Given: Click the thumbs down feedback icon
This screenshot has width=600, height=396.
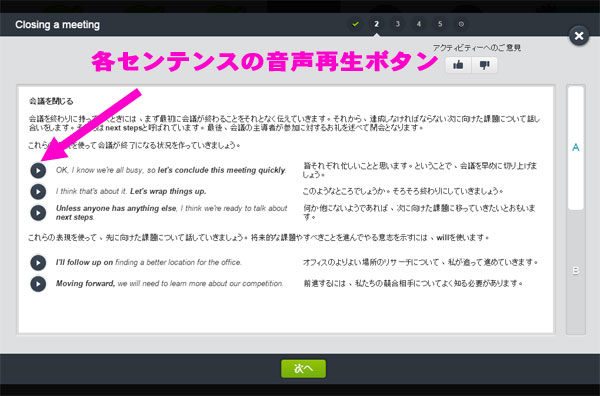Looking at the screenshot, I should point(484,65).
